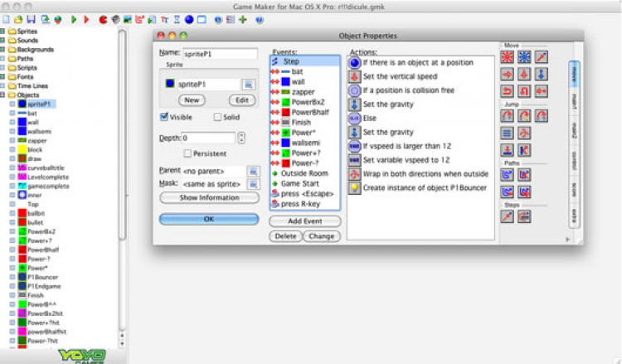Select the Move Fixed action (red arrows)
Screen dimensions: 622x364
click(507, 57)
